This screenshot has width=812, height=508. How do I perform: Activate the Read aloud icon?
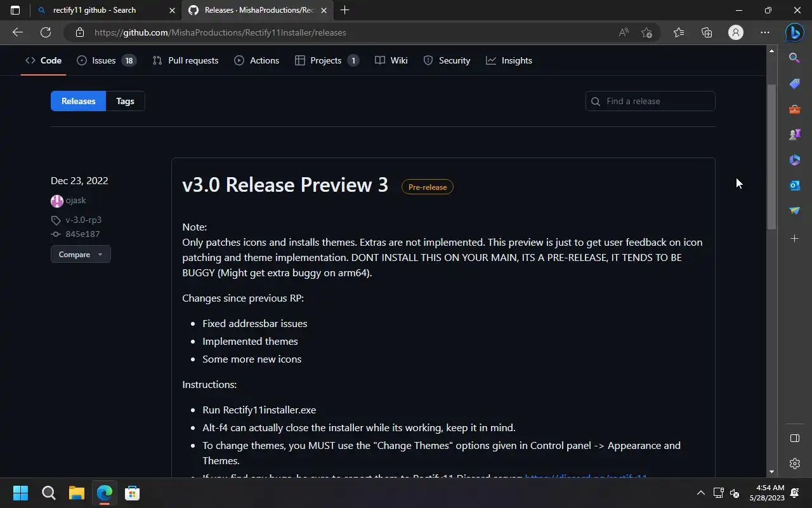(x=624, y=32)
